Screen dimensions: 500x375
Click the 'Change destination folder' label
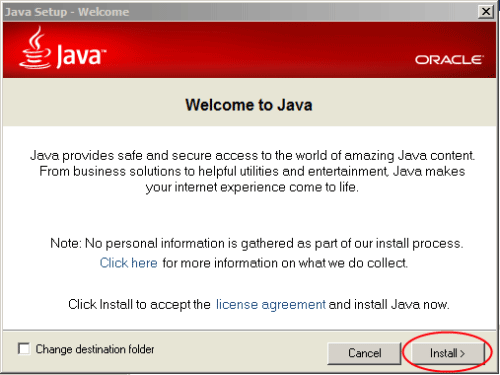coord(95,349)
